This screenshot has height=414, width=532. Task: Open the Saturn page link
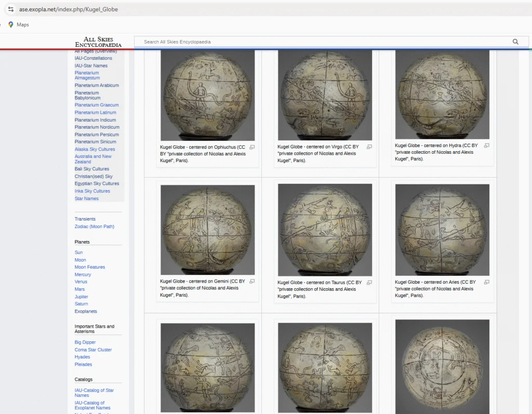tap(82, 304)
